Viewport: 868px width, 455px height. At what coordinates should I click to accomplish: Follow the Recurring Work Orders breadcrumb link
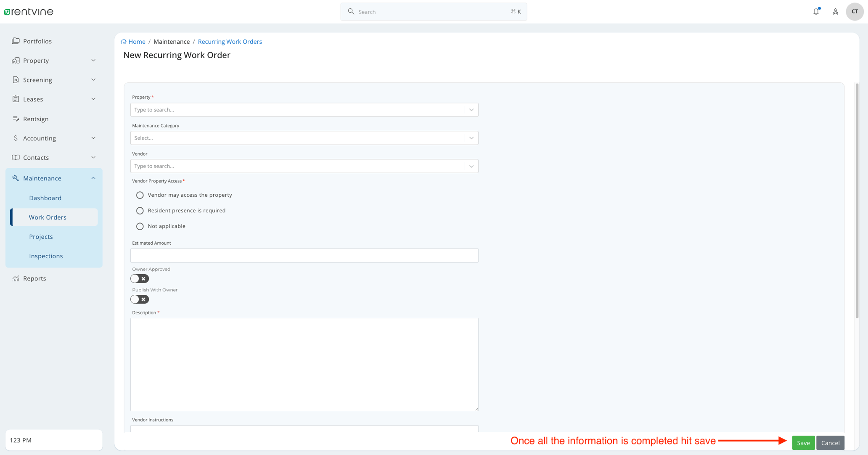230,41
